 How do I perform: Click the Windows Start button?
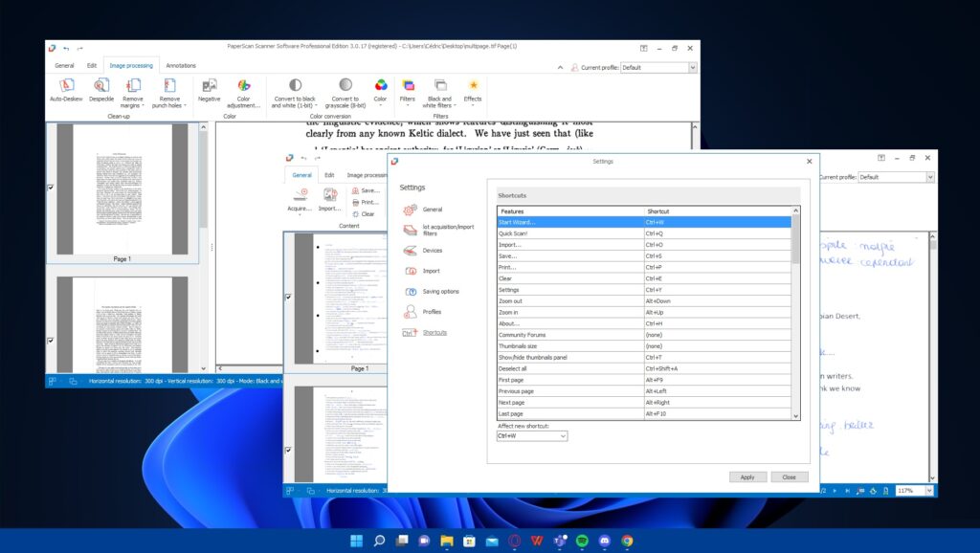point(356,541)
